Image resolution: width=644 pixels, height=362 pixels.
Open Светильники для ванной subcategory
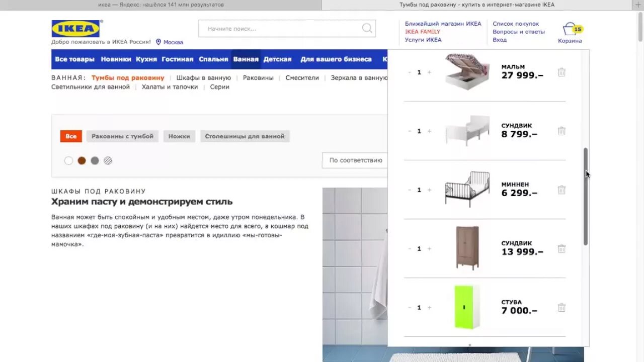coord(91,87)
